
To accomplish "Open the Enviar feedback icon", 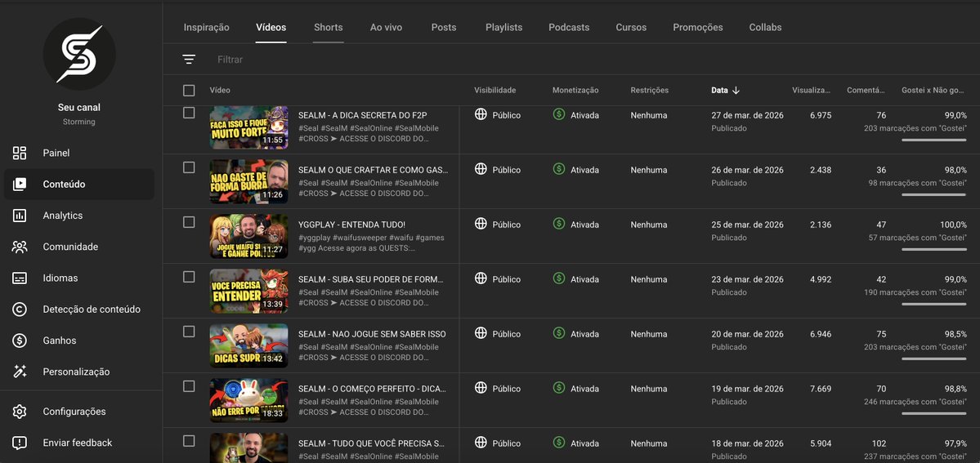I will tap(20, 443).
